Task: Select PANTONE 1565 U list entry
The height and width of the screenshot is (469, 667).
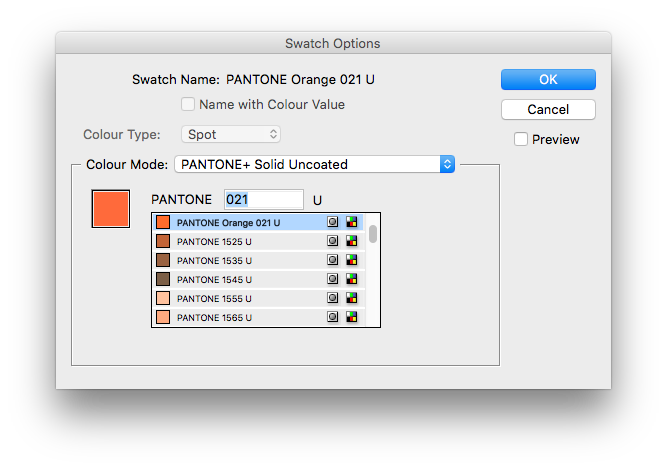Action: [258, 317]
